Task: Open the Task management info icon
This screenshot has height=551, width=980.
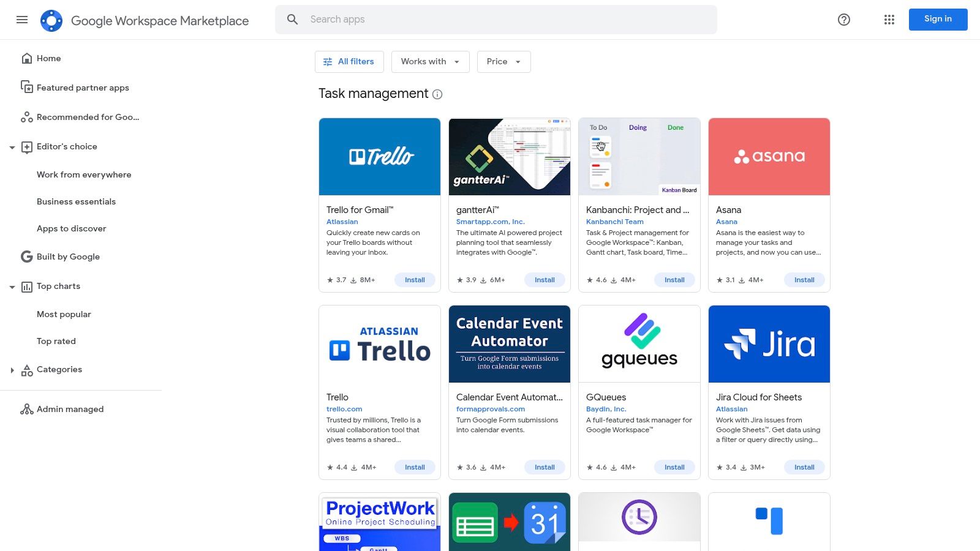Action: 437,94
